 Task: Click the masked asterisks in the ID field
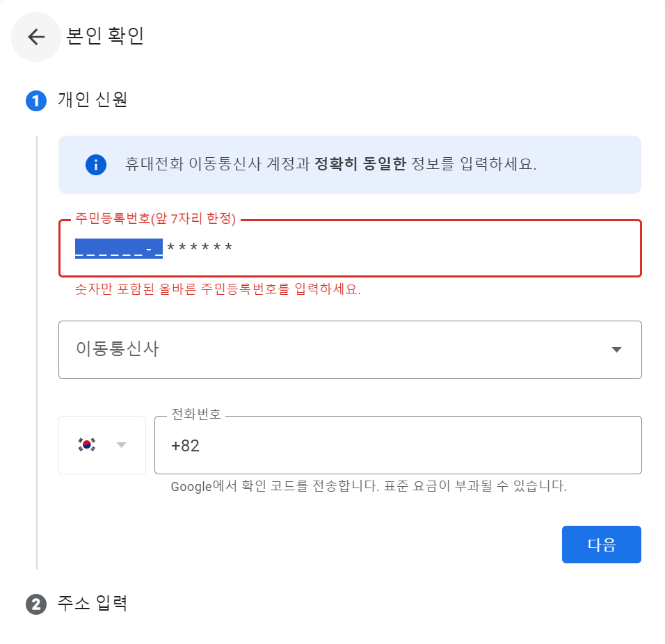(200, 247)
